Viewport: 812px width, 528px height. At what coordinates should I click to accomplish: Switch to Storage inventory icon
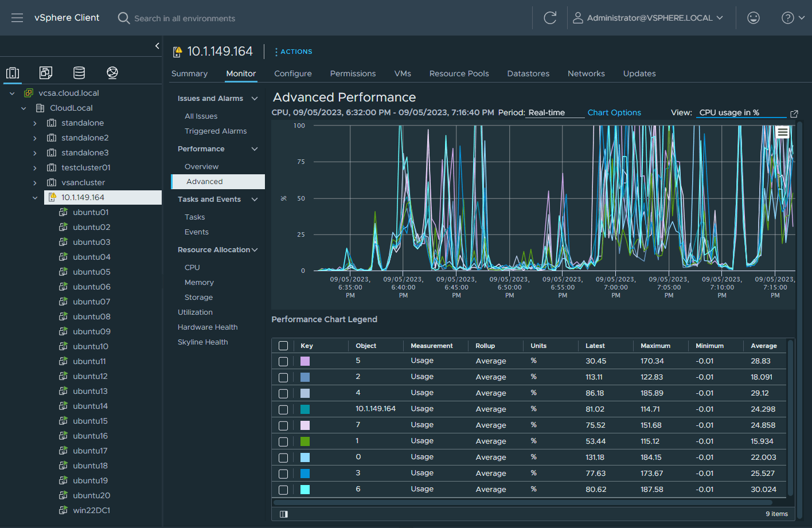click(x=79, y=73)
